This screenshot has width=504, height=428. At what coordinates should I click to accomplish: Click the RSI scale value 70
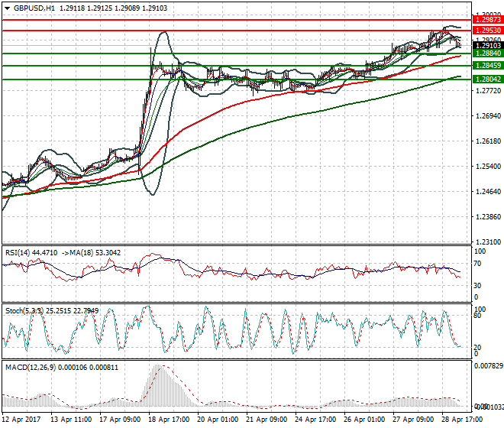(477, 264)
